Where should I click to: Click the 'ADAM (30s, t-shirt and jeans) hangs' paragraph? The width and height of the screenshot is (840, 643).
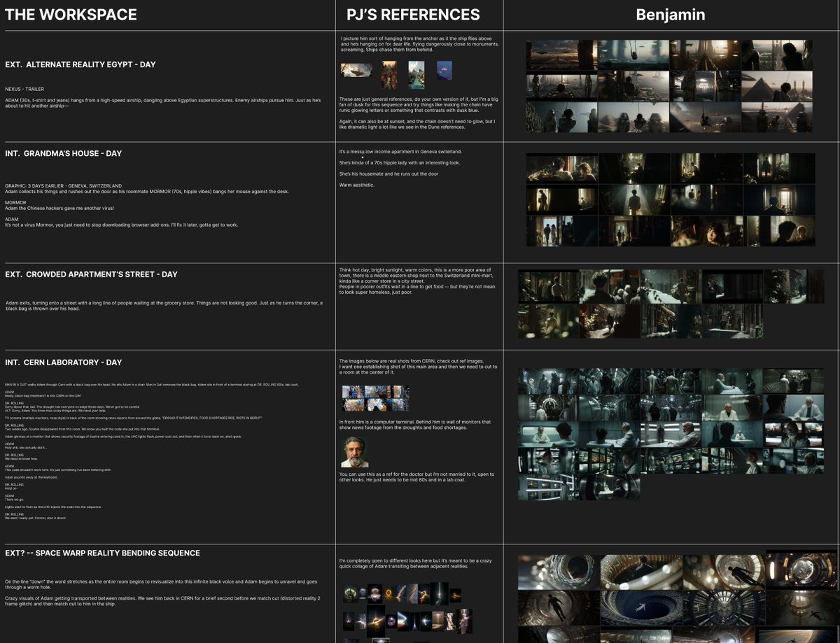pyautogui.click(x=163, y=103)
